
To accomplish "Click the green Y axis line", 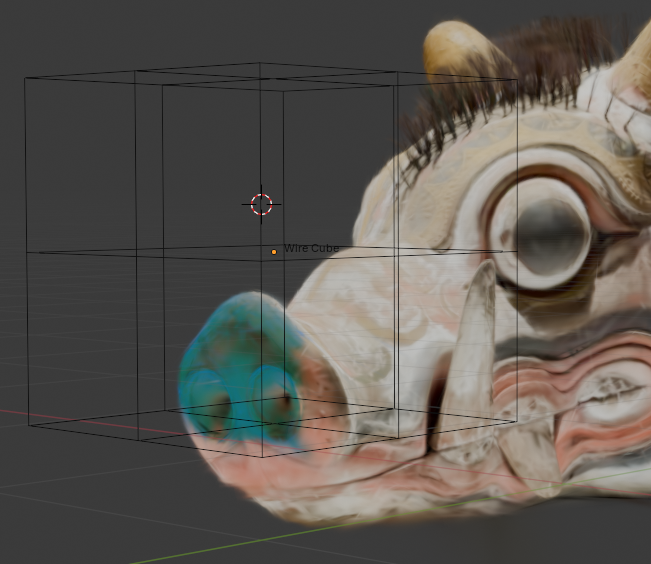I will (200, 546).
